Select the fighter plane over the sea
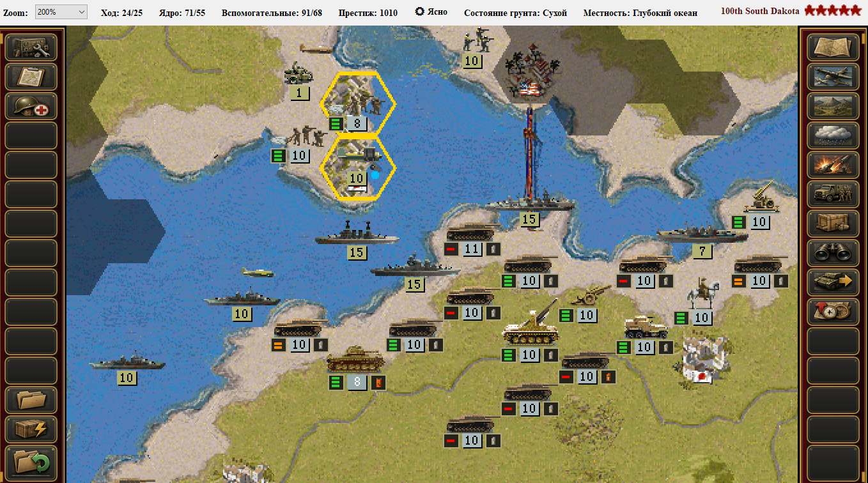 click(258, 272)
